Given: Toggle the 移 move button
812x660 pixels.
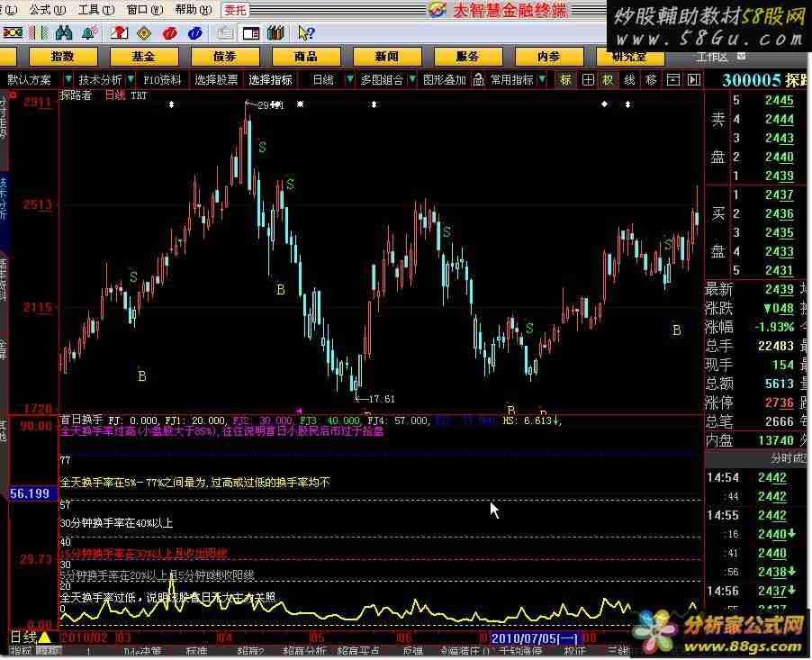Looking at the screenshot, I should click(651, 80).
